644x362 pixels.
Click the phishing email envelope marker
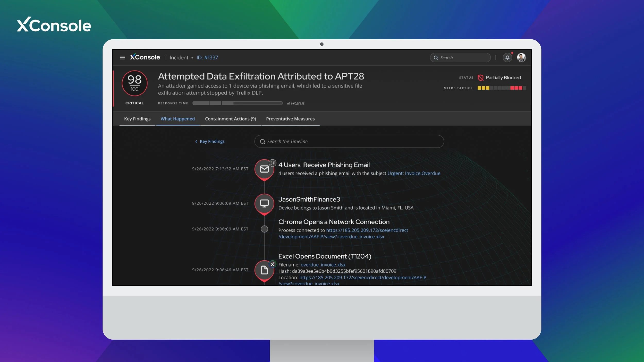[x=264, y=169]
